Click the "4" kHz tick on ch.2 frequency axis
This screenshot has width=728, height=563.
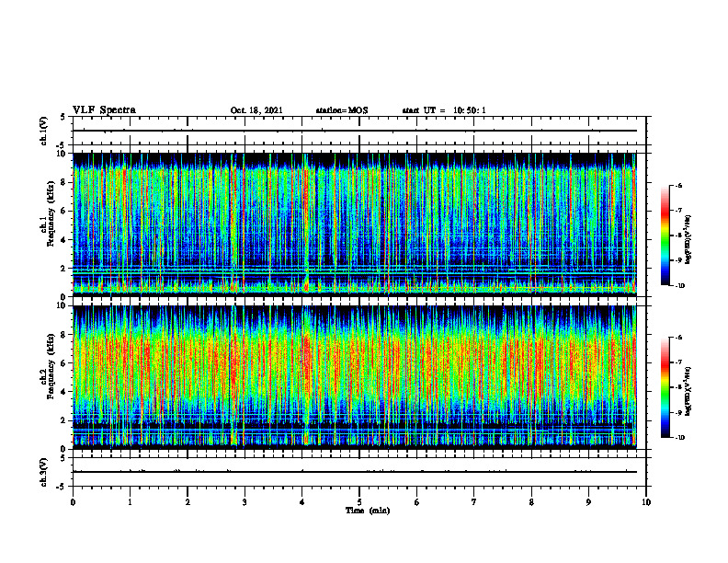tap(65, 392)
